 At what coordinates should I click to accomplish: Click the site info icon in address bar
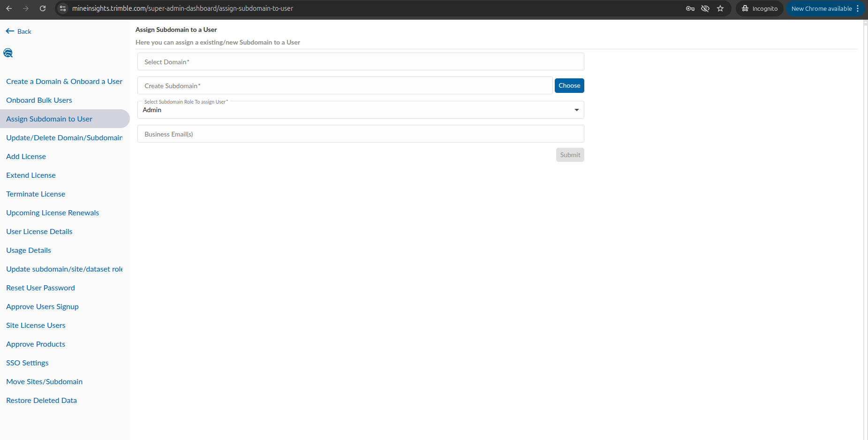pyautogui.click(x=63, y=8)
